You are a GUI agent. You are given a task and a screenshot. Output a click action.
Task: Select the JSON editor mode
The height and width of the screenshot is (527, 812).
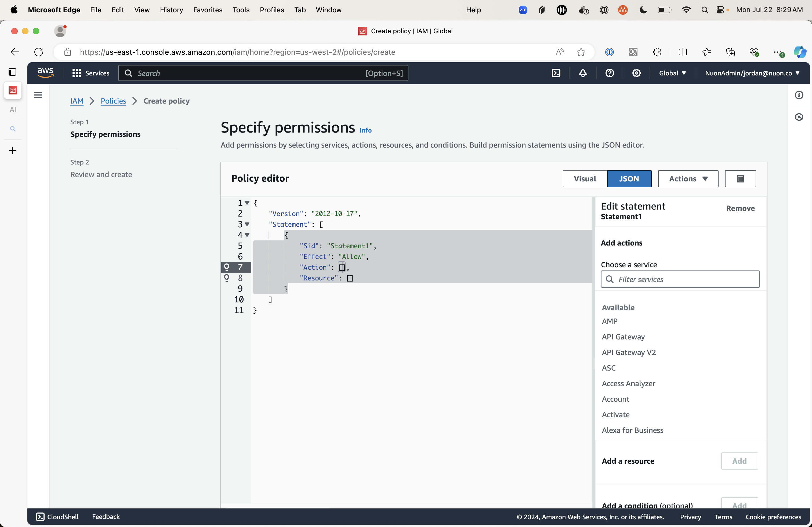pos(629,179)
